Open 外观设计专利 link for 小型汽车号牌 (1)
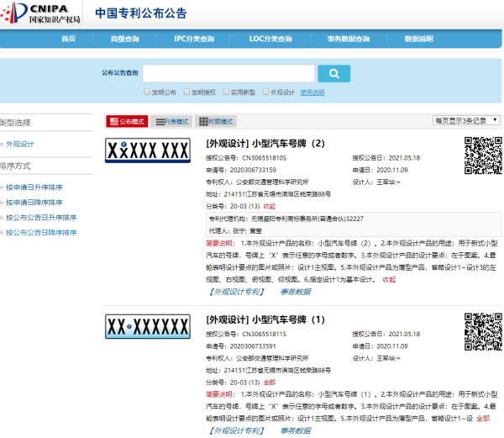 (x=237, y=431)
